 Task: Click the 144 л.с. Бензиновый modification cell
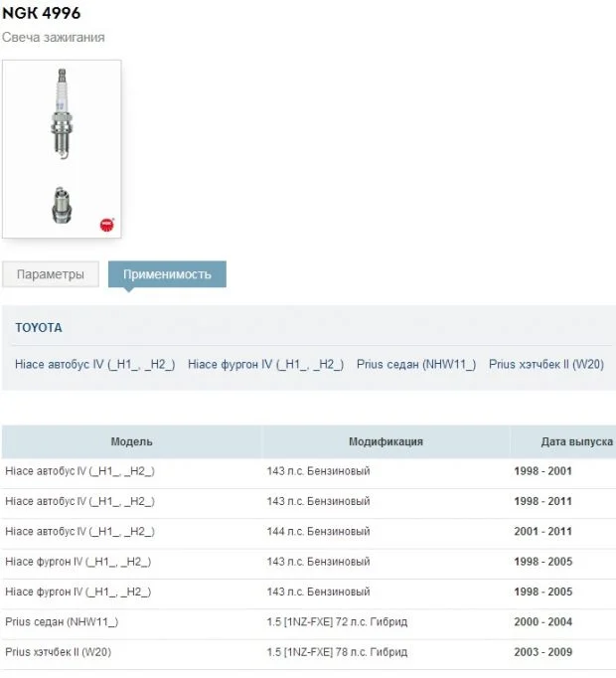(318, 532)
